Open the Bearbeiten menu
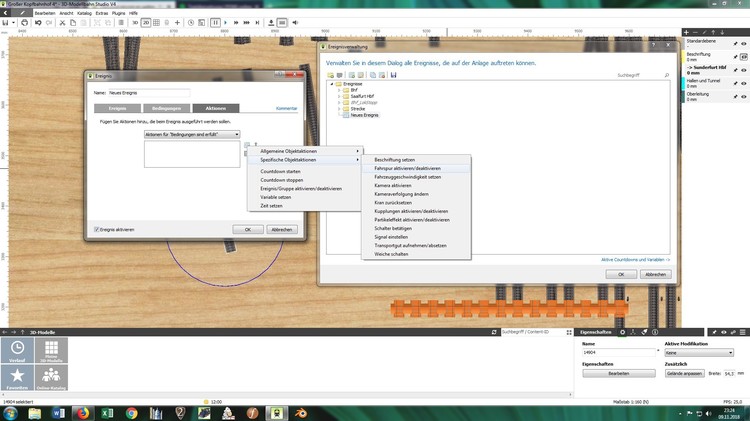Image resolution: width=750 pixels, height=421 pixels. tap(45, 13)
